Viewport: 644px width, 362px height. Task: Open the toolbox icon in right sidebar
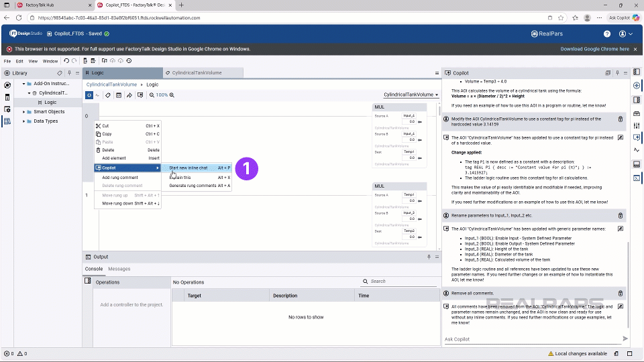637,113
